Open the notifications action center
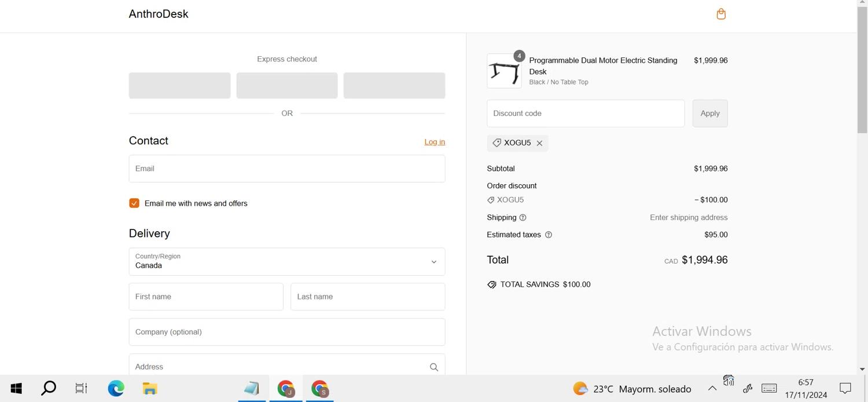This screenshot has height=402, width=868. click(x=845, y=389)
